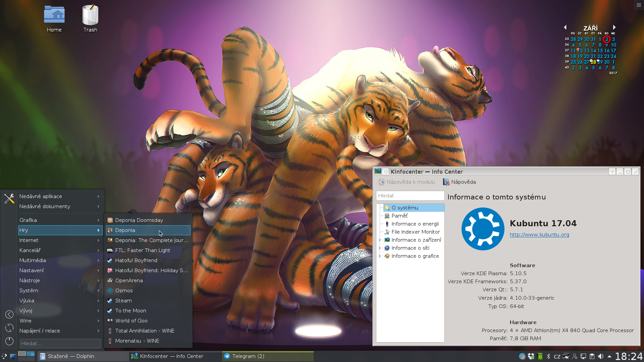Open the Wine category

coord(60,321)
